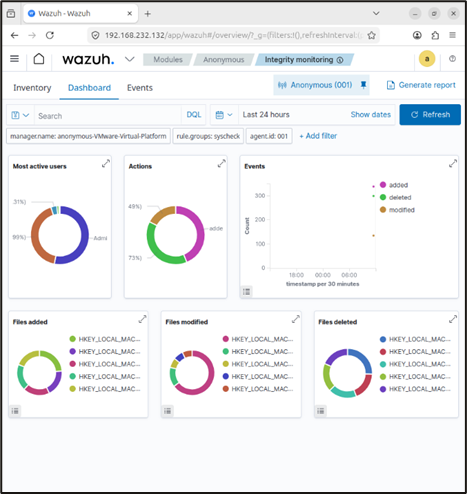
Task: Open the user avatar menu
Action: (427, 59)
